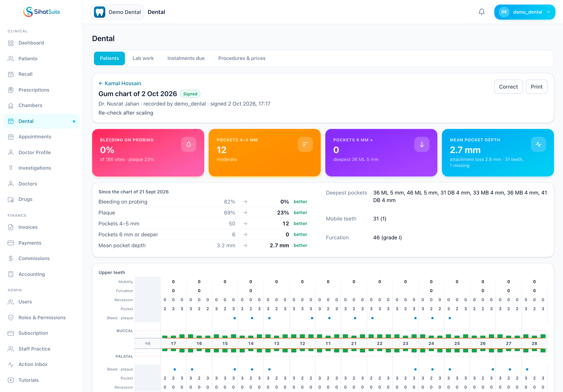Viewport: 563px width, 392px height.
Task: Go to Patients in the sidebar
Action: [41, 59]
